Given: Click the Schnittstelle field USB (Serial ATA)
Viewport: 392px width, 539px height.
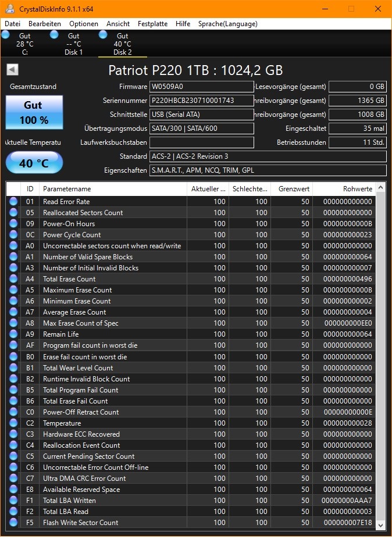Looking at the screenshot, I should click(x=201, y=115).
